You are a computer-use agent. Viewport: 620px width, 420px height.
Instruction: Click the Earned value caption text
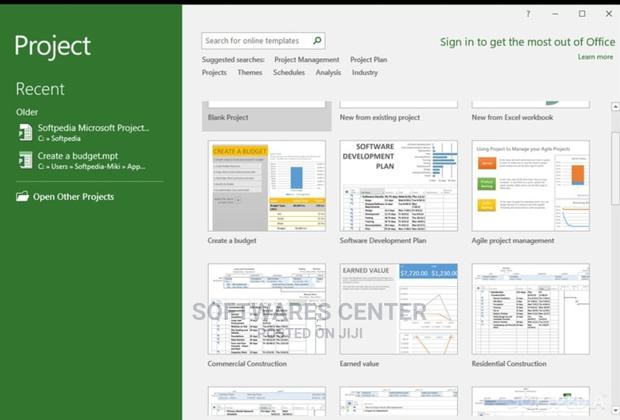click(x=359, y=363)
